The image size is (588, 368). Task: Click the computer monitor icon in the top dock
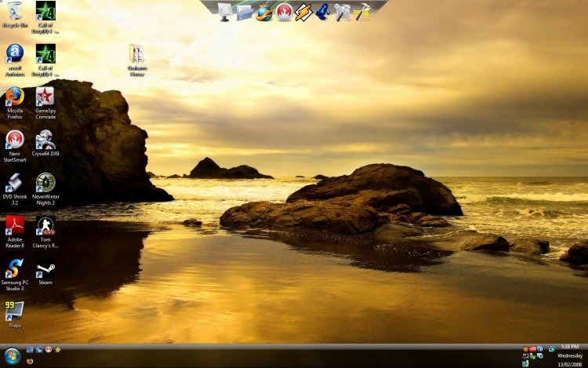(226, 12)
